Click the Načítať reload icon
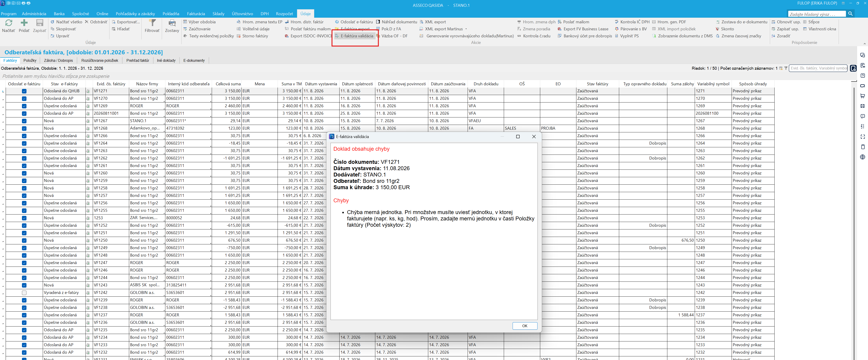Image resolution: width=868 pixels, height=360 pixels. coord(8,23)
